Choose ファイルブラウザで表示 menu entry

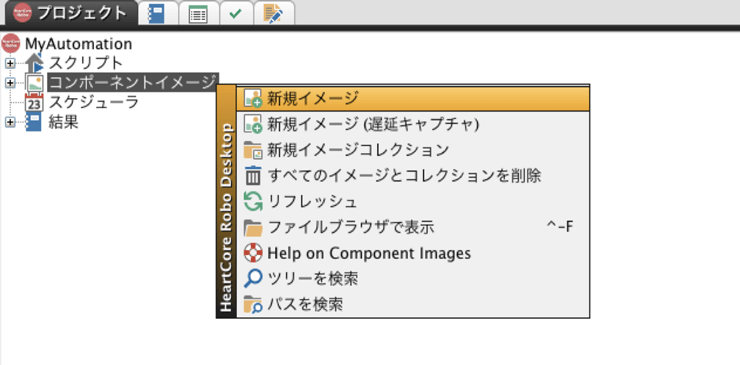[413, 228]
